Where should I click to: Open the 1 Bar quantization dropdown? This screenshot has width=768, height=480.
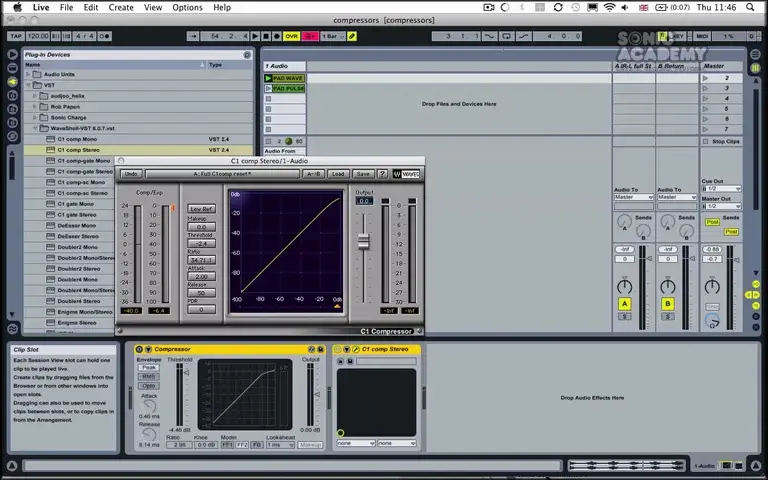point(333,36)
